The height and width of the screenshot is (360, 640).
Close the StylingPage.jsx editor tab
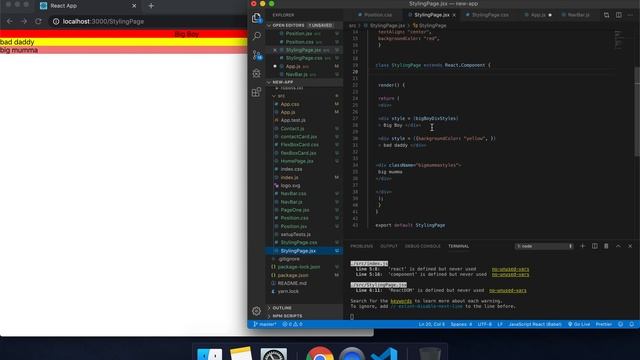tap(454, 15)
